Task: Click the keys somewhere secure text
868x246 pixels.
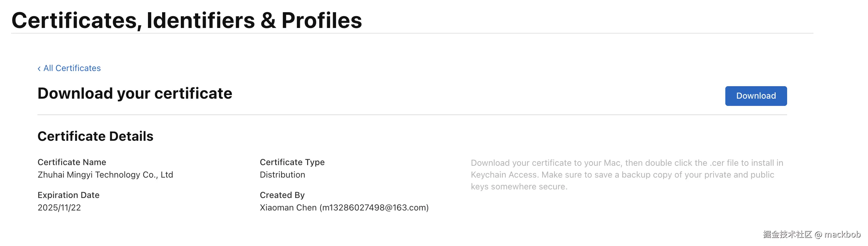Action: (519, 187)
